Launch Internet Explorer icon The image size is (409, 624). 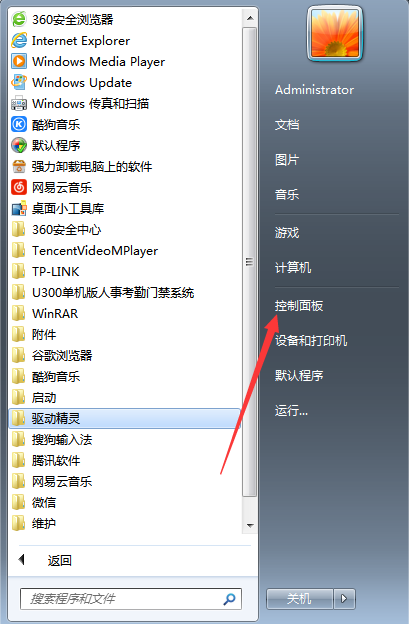point(19,40)
